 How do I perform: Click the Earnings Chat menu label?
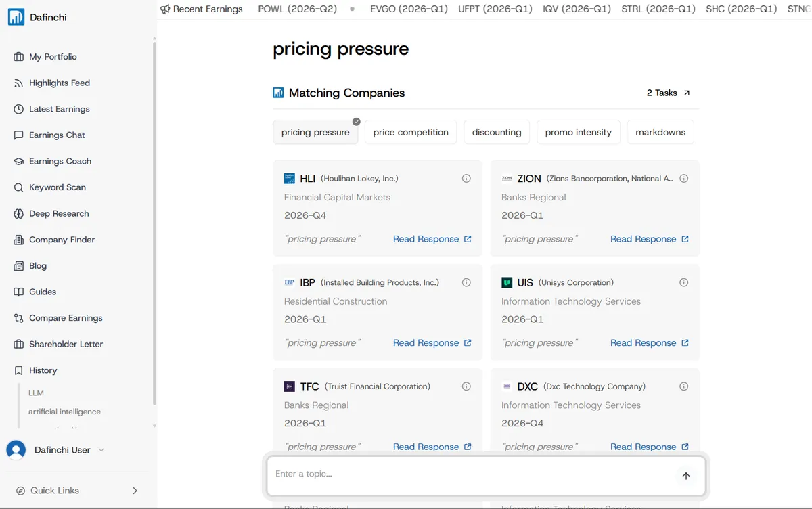coord(57,135)
